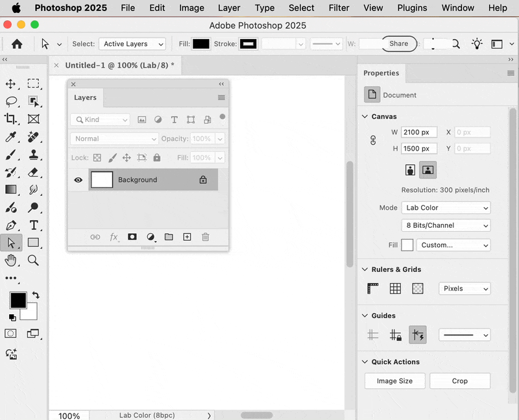The height and width of the screenshot is (420, 519).
Task: Collapse the Canvas section
Action: coord(365,116)
